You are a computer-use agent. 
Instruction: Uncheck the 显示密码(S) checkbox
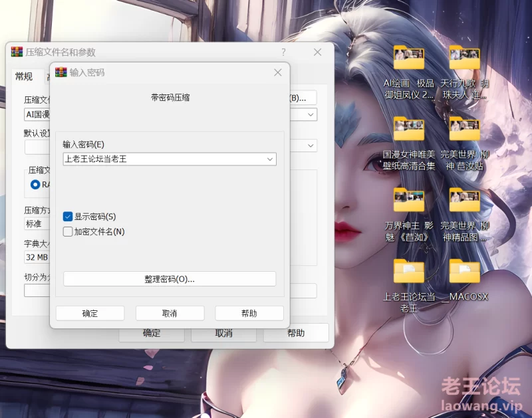click(x=68, y=217)
